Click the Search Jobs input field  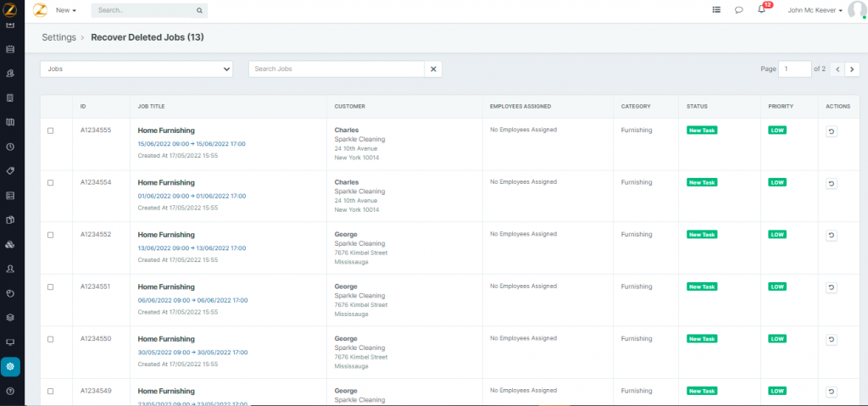point(336,69)
